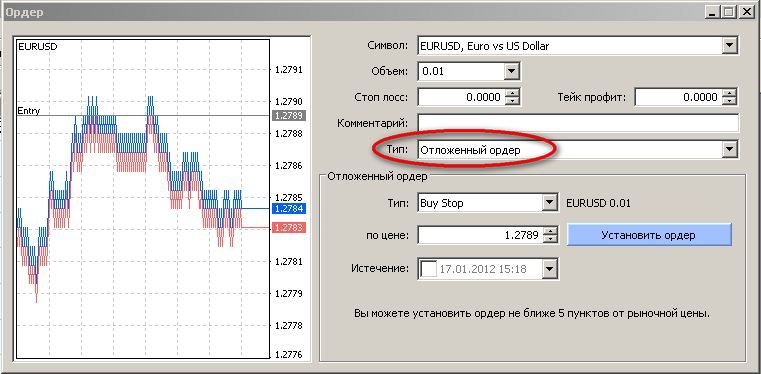The image size is (761, 374).
Task: Expand the Buy Stop order type dropdown
Action: pos(549,203)
